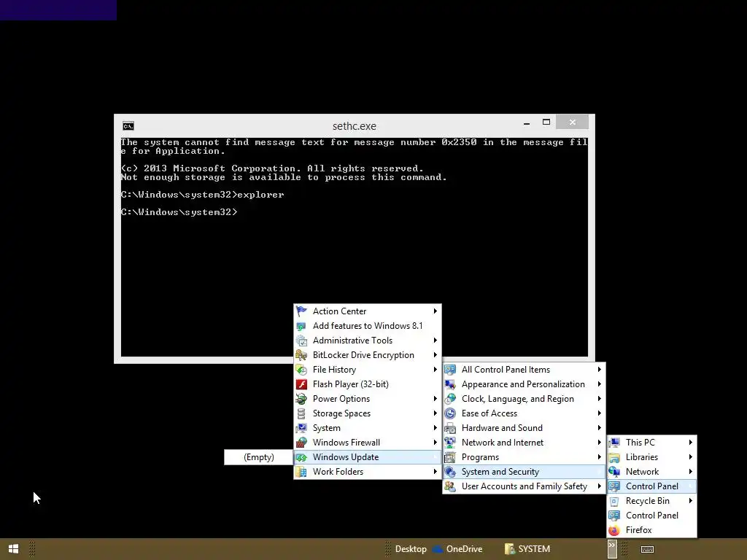Expand the Action Center submenu arrow
Viewport: 747px width, 560px height.
coord(435,311)
